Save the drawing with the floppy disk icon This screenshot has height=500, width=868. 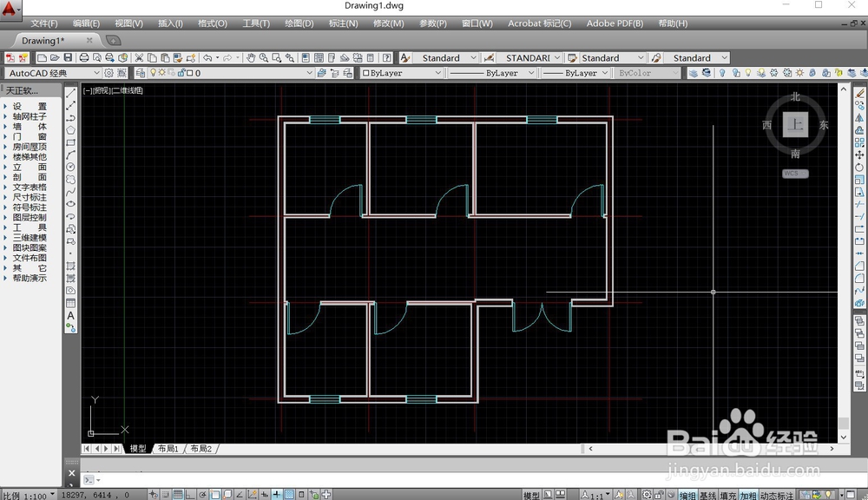click(x=68, y=57)
